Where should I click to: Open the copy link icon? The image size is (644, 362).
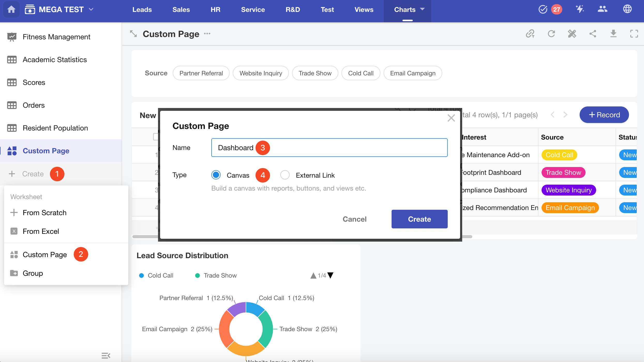click(x=530, y=34)
